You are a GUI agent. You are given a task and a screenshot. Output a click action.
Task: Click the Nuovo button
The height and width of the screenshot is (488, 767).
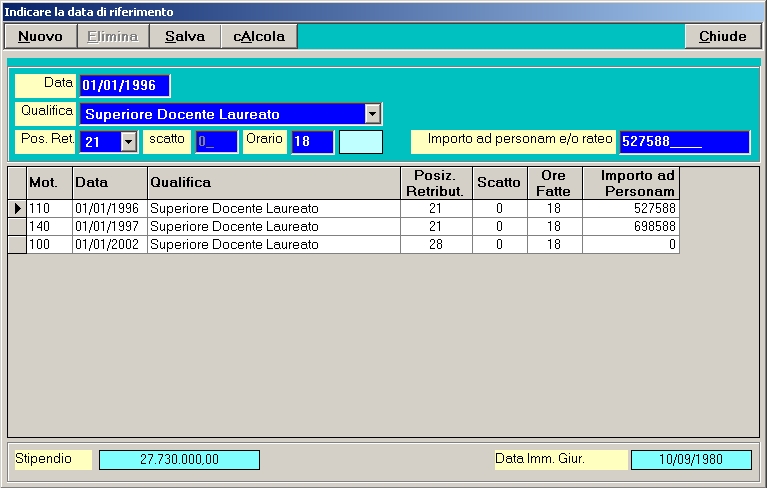[x=41, y=37]
